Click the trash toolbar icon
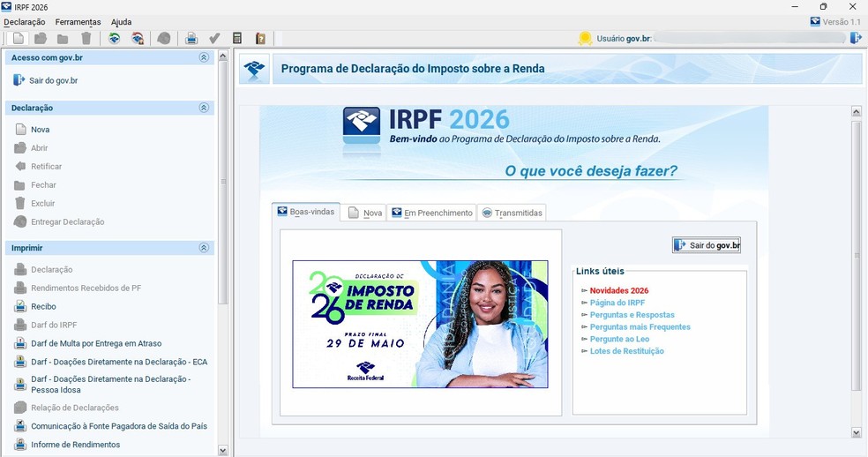Viewport: 868px width, 457px height. pyautogui.click(x=86, y=38)
